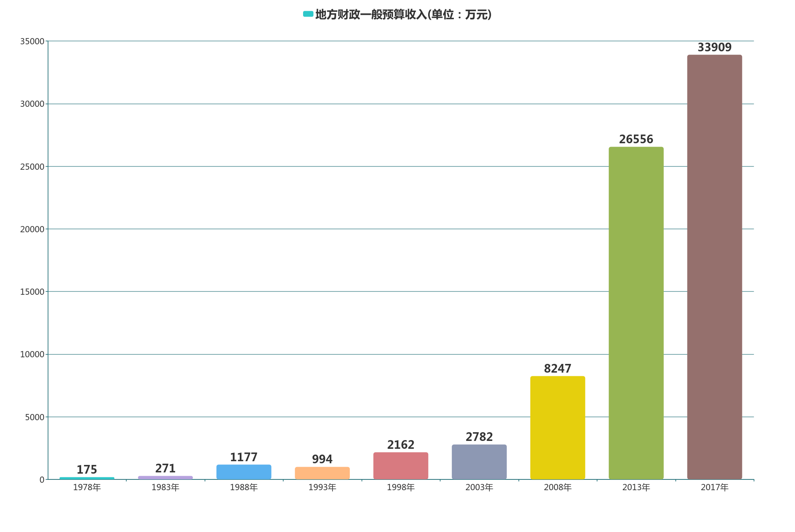Click the 15000 y-axis tick label
The width and height of the screenshot is (795, 532).
(x=32, y=292)
